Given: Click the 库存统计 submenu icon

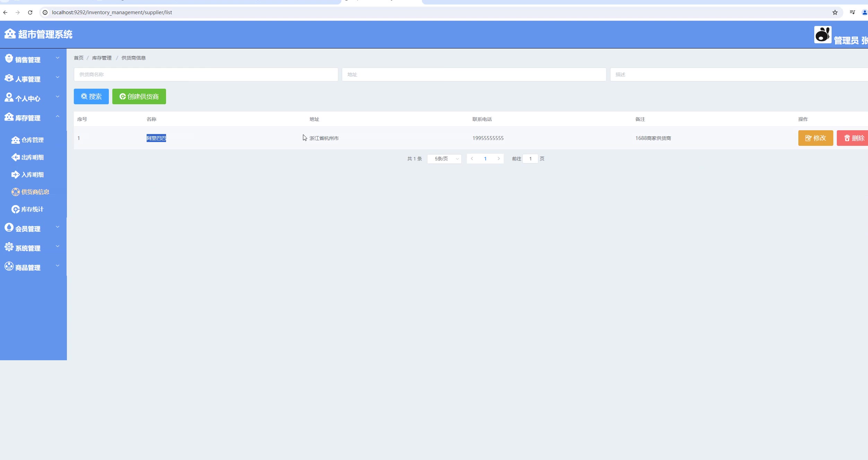Looking at the screenshot, I should click(x=16, y=209).
